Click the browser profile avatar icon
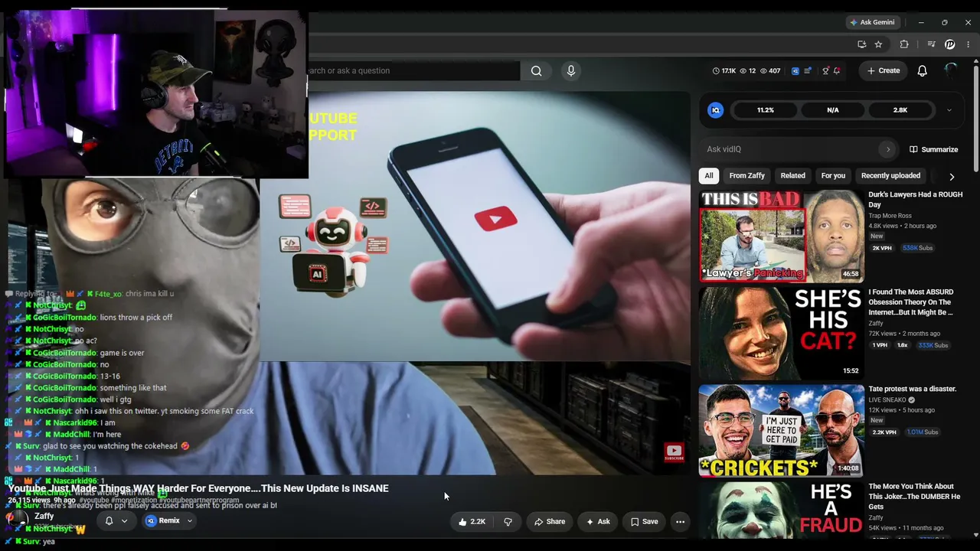The height and width of the screenshot is (551, 980). tap(950, 44)
